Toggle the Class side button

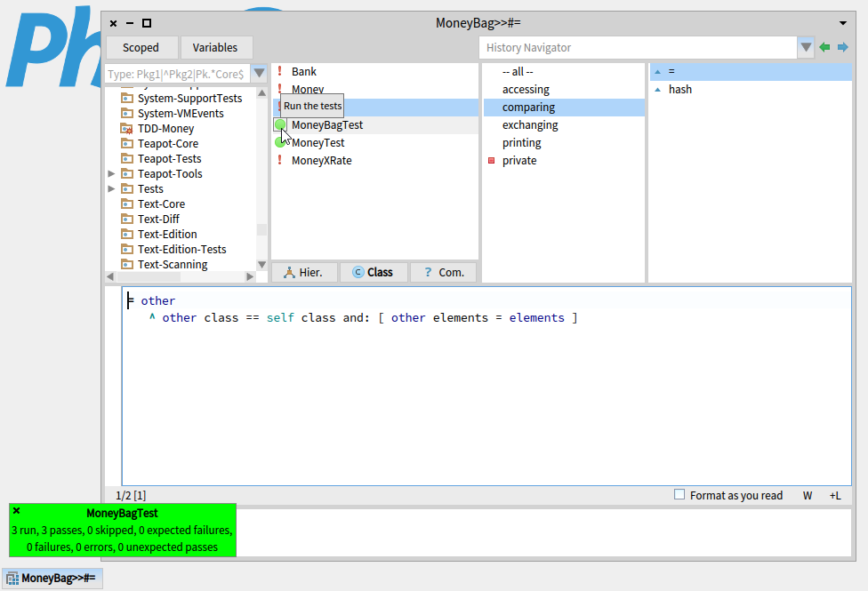pyautogui.click(x=374, y=272)
